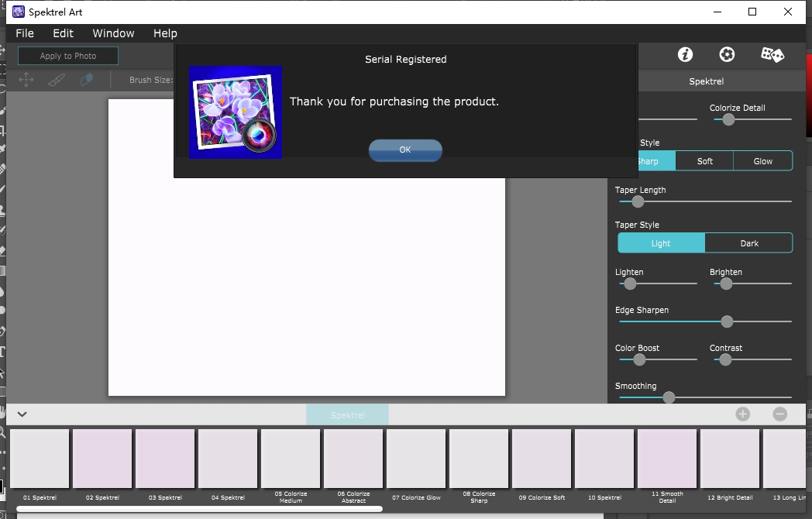Open the Help menu
This screenshot has width=812, height=519.
pos(165,33)
